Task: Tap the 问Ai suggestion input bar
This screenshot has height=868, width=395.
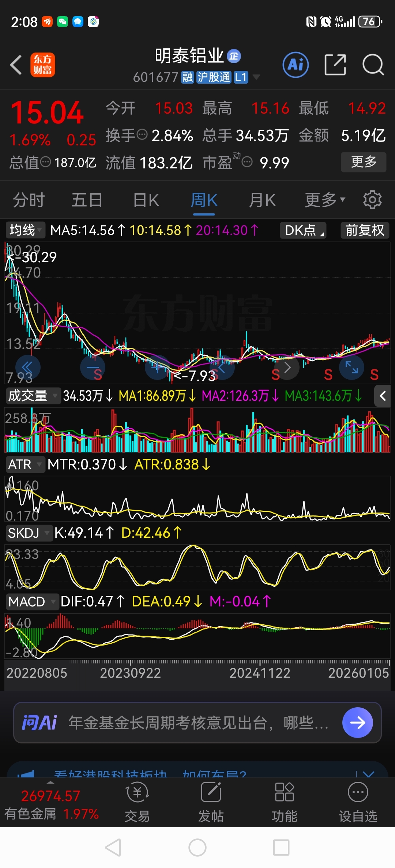Action: pos(197,722)
